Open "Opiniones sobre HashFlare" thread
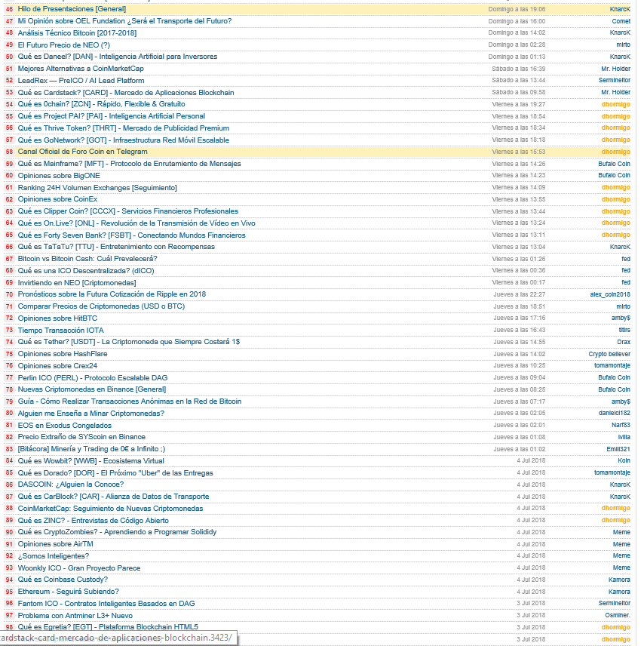The image size is (644, 646). [63, 353]
